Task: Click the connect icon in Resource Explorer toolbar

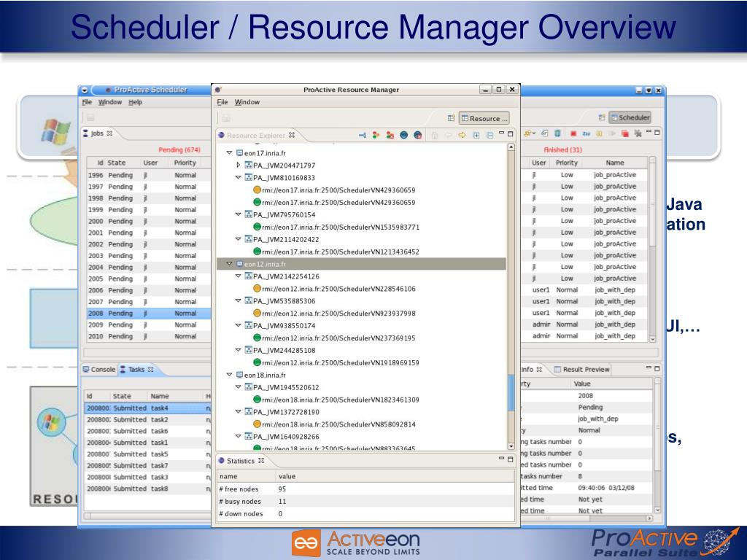Action: point(363,135)
